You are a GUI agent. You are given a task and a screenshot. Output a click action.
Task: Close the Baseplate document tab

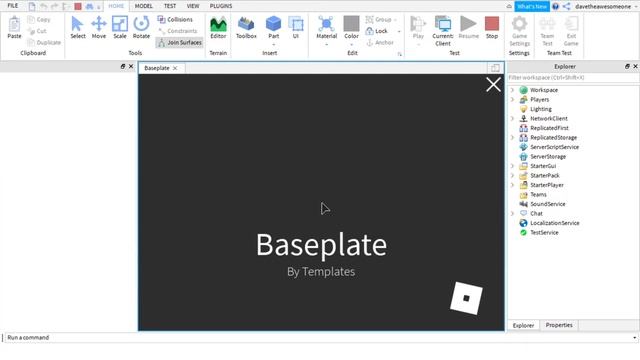[175, 68]
